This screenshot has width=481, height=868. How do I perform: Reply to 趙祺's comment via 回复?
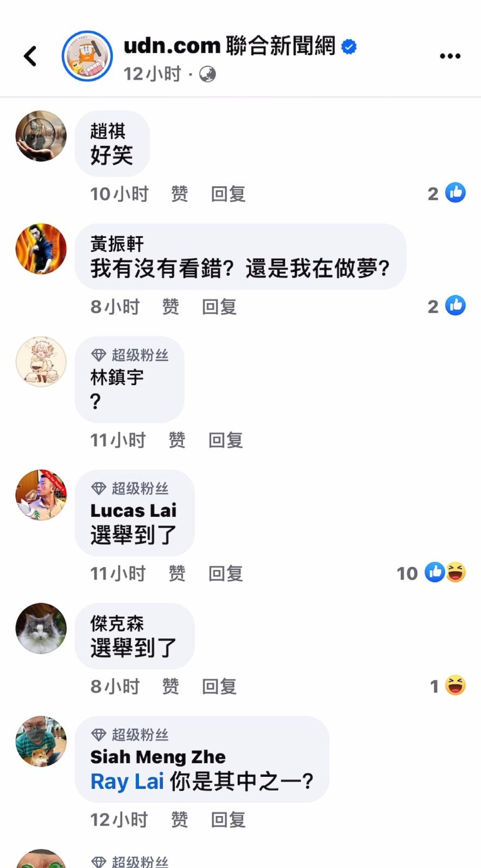[x=228, y=194]
